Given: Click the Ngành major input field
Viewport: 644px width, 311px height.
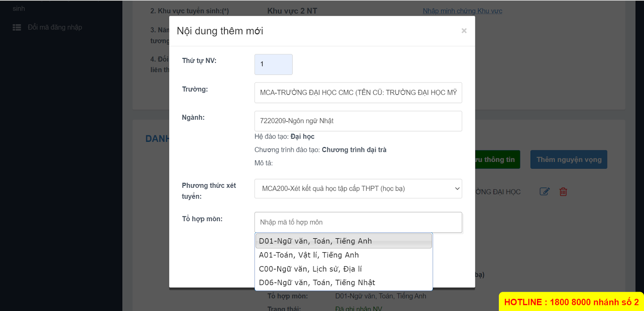Looking at the screenshot, I should tap(358, 121).
